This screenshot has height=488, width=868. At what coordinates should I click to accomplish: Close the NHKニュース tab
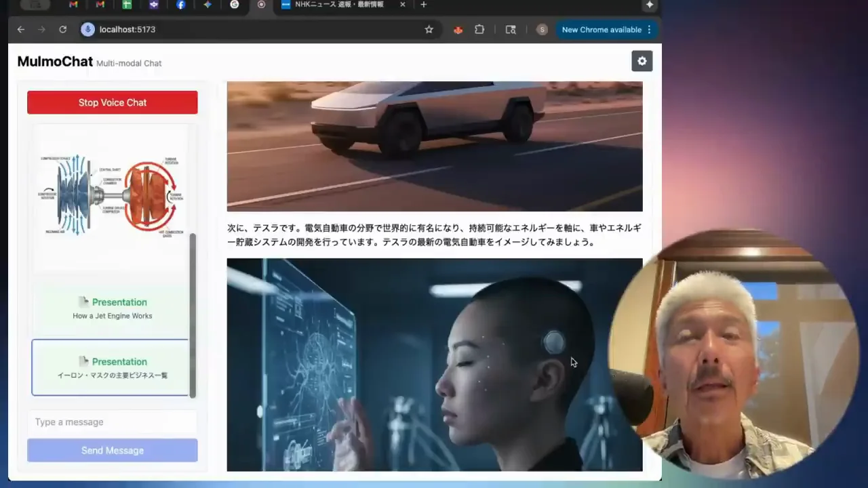coord(403,5)
